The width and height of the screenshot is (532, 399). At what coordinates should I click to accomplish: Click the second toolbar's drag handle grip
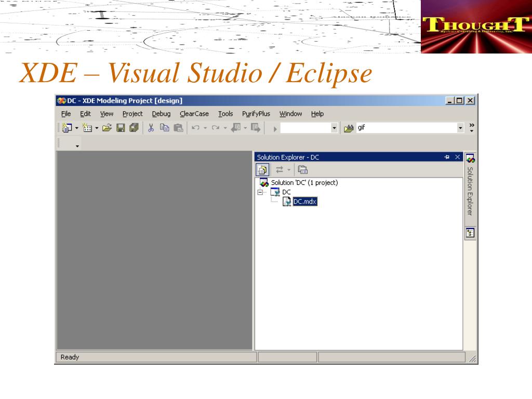click(58, 143)
